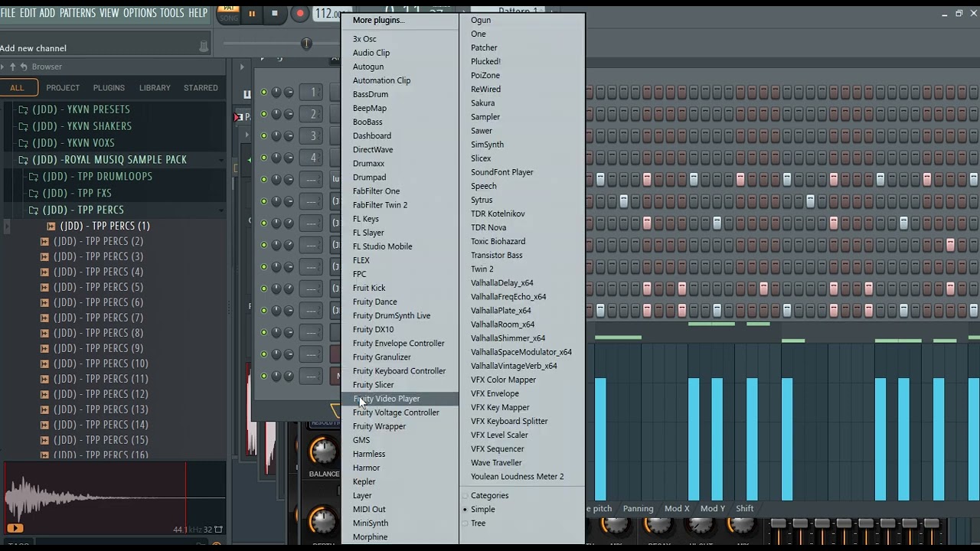Click the sample waveform preview
The image size is (980, 551).
(113, 497)
